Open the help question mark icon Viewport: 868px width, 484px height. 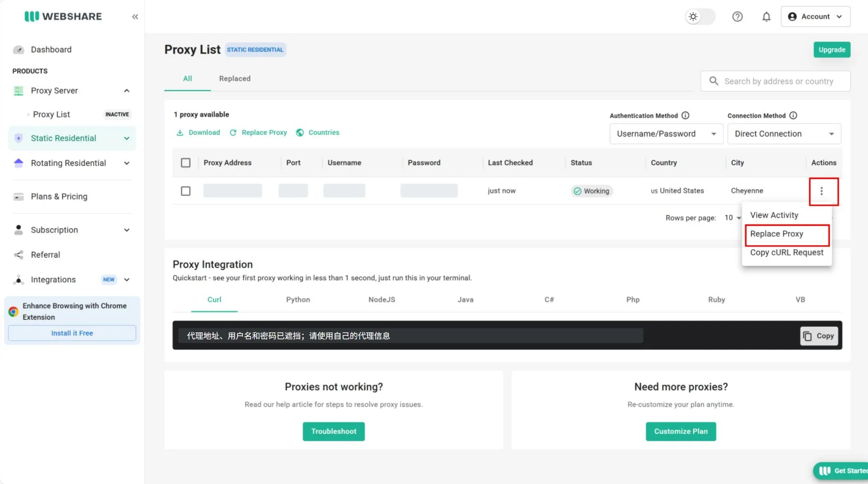(737, 17)
